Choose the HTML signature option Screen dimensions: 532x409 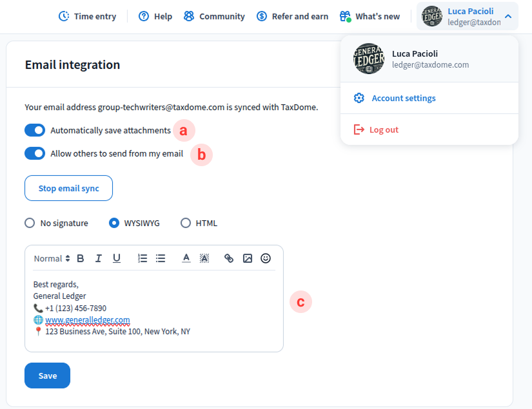tap(186, 224)
